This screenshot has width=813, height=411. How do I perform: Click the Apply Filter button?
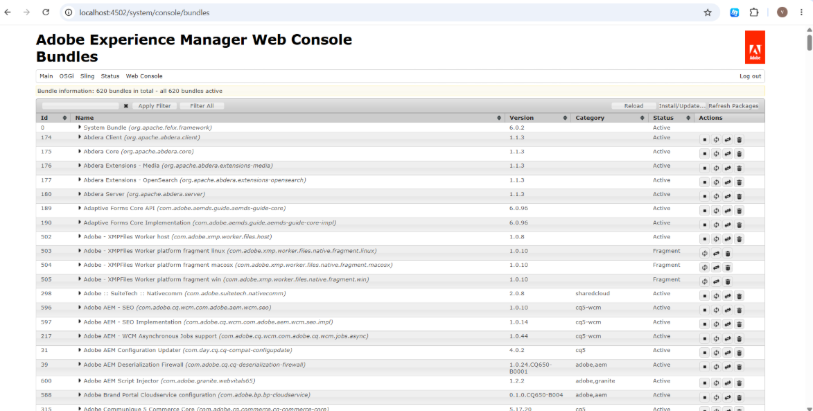(154, 106)
